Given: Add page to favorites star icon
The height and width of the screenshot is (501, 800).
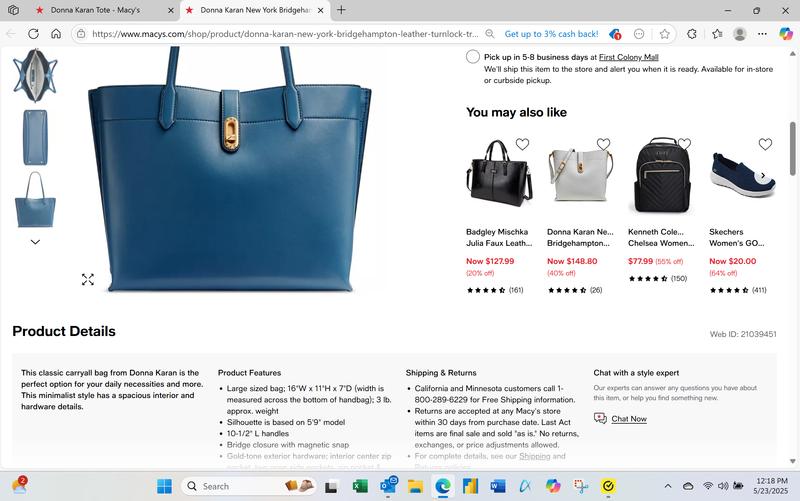Looking at the screenshot, I should click(664, 34).
